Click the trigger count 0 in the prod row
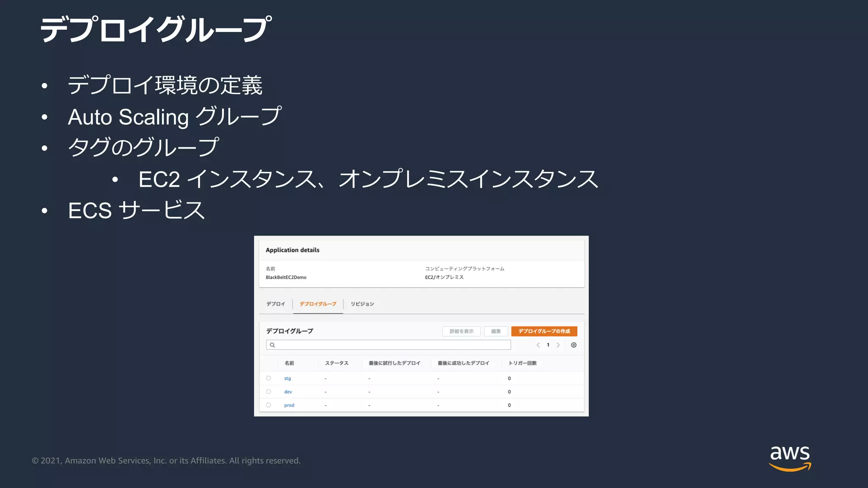 [509, 405]
